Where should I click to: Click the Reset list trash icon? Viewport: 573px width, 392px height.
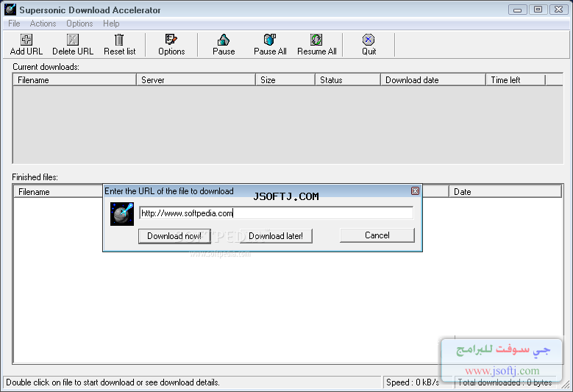pos(119,40)
